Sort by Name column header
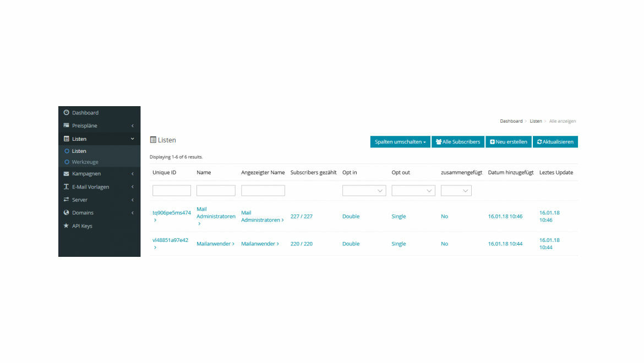 click(204, 172)
